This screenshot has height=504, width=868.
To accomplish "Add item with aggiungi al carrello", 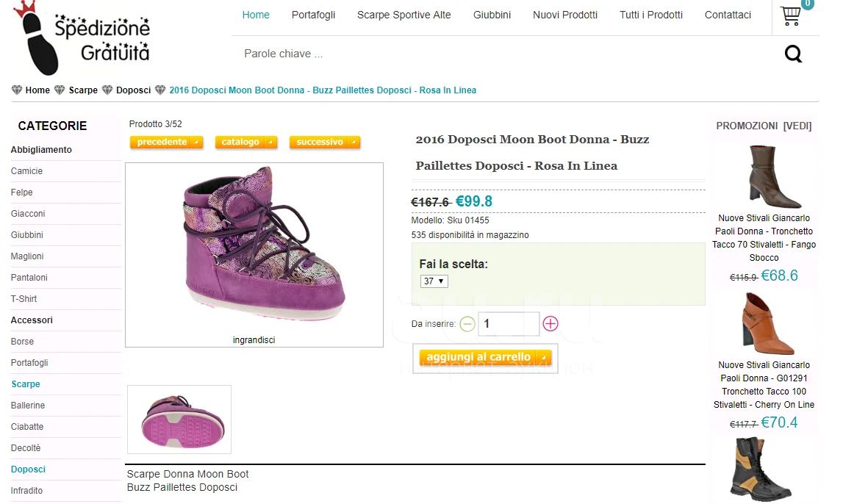I will (484, 358).
